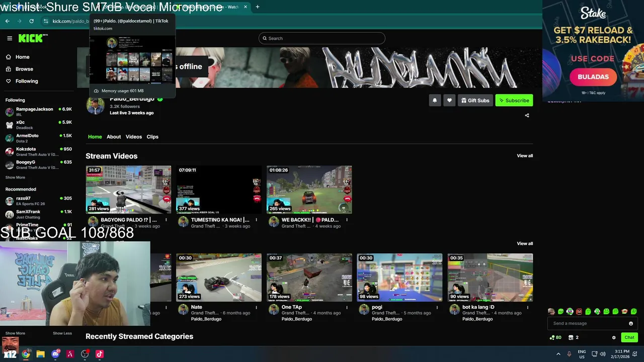644x362 pixels.
Task: Open Browse in the sidebar
Action: [24, 69]
